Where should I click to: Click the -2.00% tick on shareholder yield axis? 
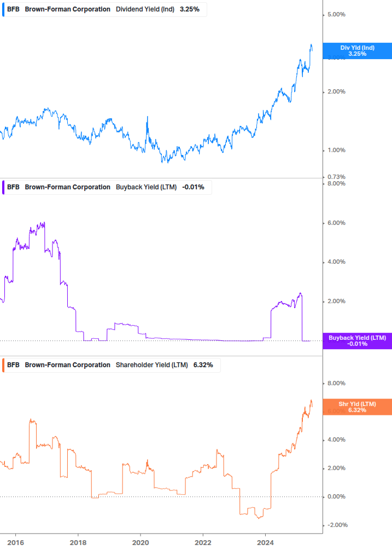click(337, 525)
